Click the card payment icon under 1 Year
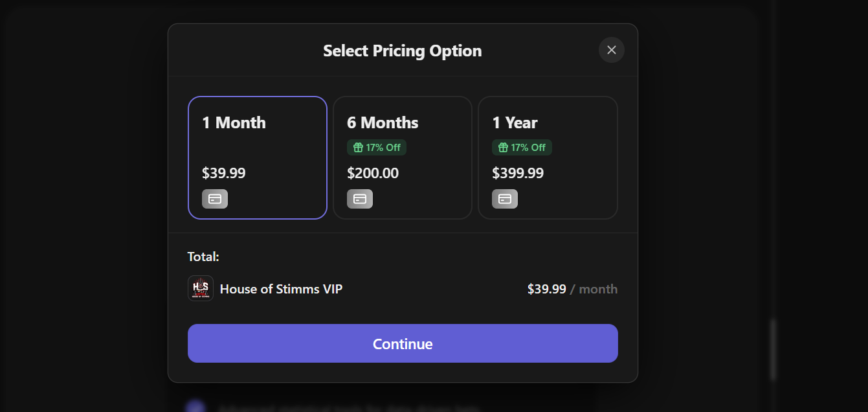868x412 pixels. [505, 198]
